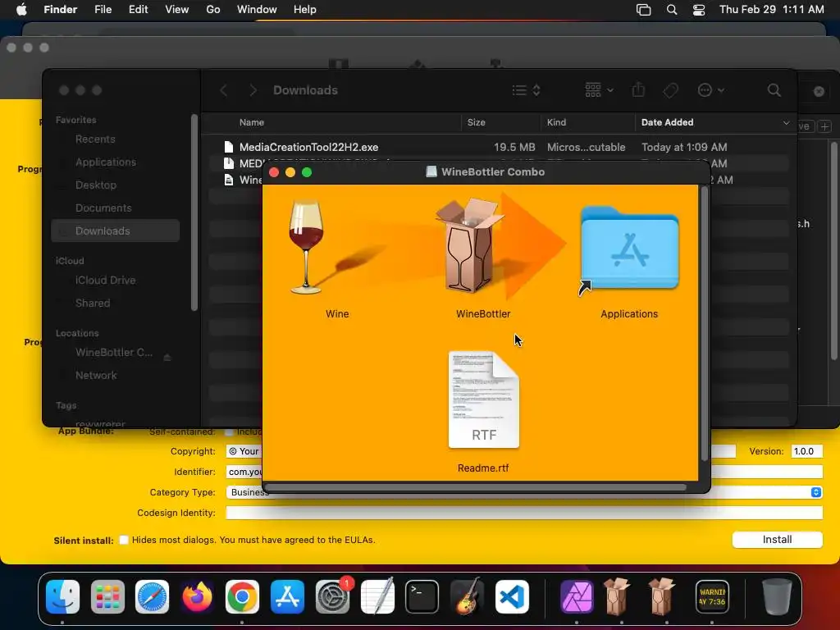Image resolution: width=840 pixels, height=630 pixels.
Task: Click Share icon in Downloads toolbar
Action: tap(638, 90)
